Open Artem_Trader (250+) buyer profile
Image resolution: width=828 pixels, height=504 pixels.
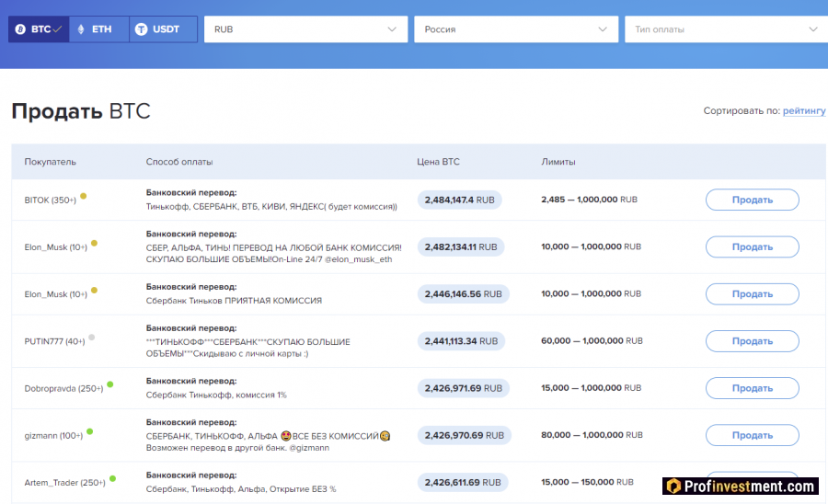tap(65, 482)
